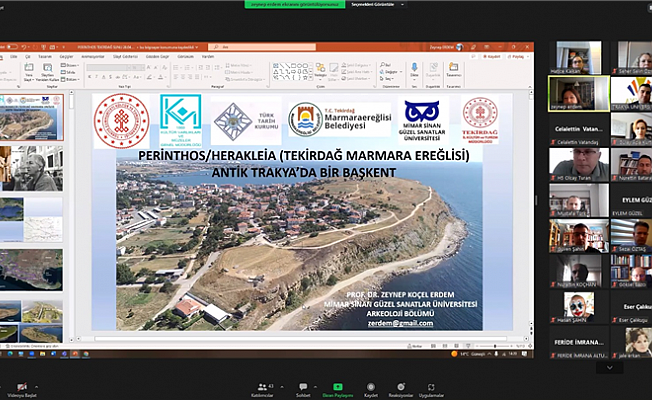Click the green Ekran Paylaşımı share button

coord(338,388)
